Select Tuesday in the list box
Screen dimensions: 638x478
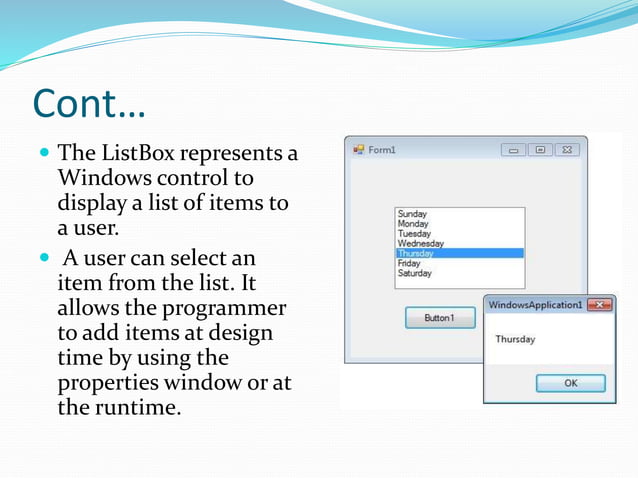[459, 234]
